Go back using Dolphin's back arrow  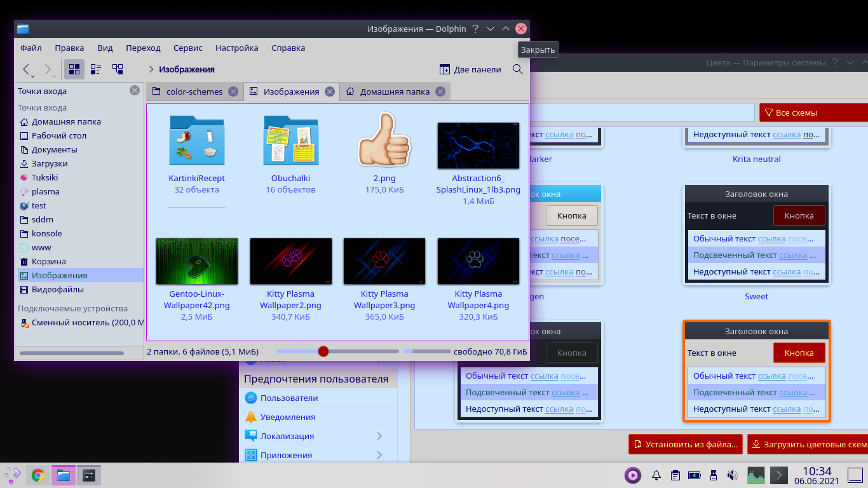(x=28, y=69)
